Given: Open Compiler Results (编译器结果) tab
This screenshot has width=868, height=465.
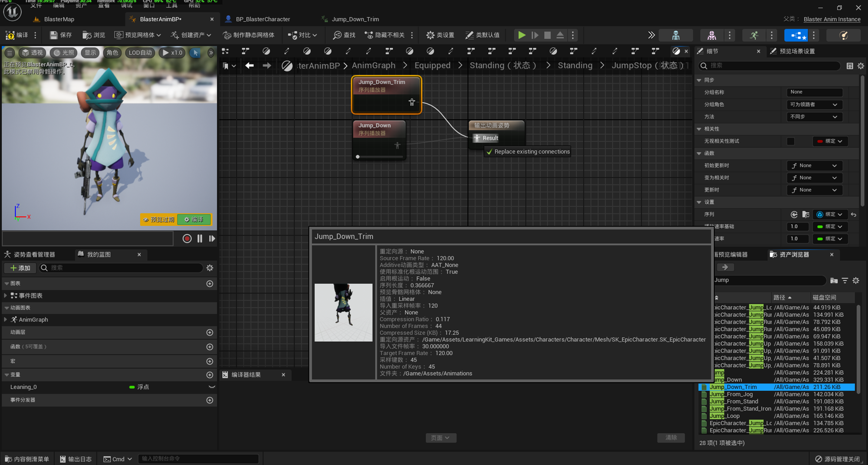Looking at the screenshot, I should pos(246,375).
